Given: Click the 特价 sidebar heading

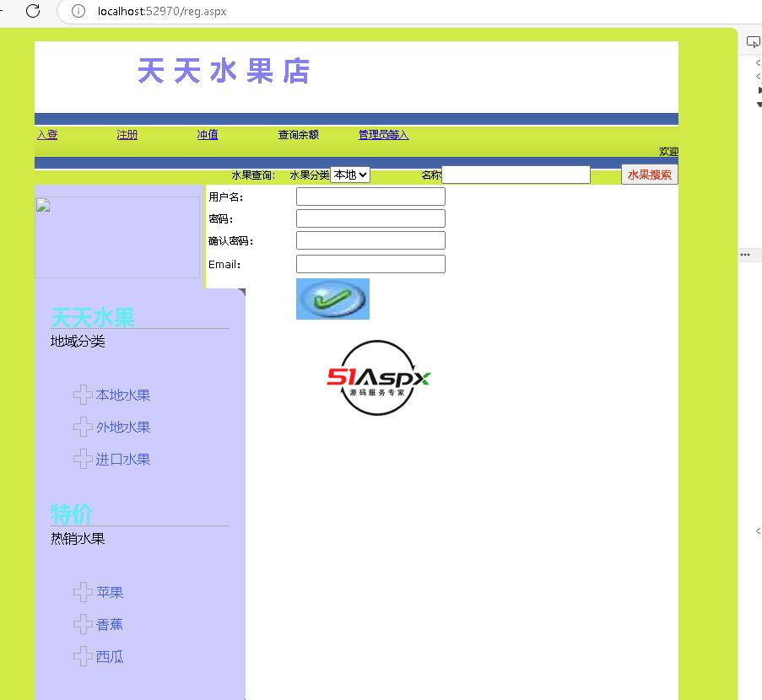Looking at the screenshot, I should [72, 514].
